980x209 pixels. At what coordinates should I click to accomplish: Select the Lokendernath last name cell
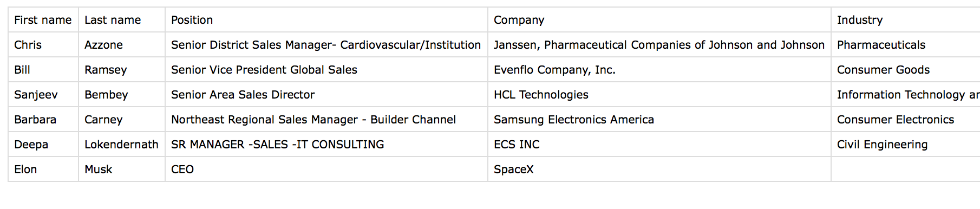(122, 145)
